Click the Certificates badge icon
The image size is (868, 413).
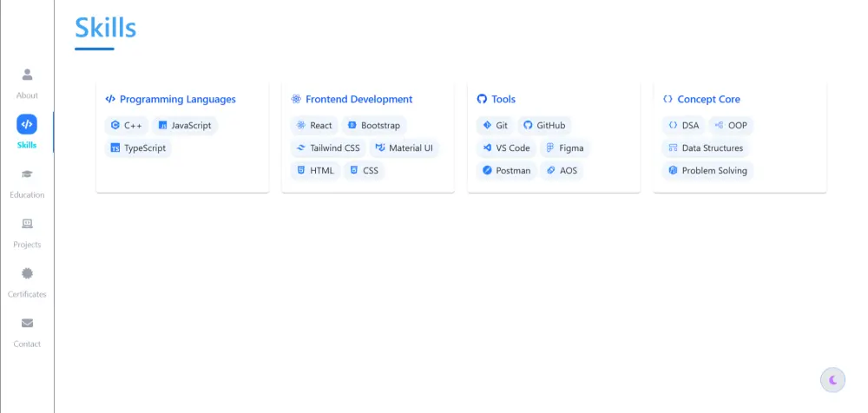[27, 273]
